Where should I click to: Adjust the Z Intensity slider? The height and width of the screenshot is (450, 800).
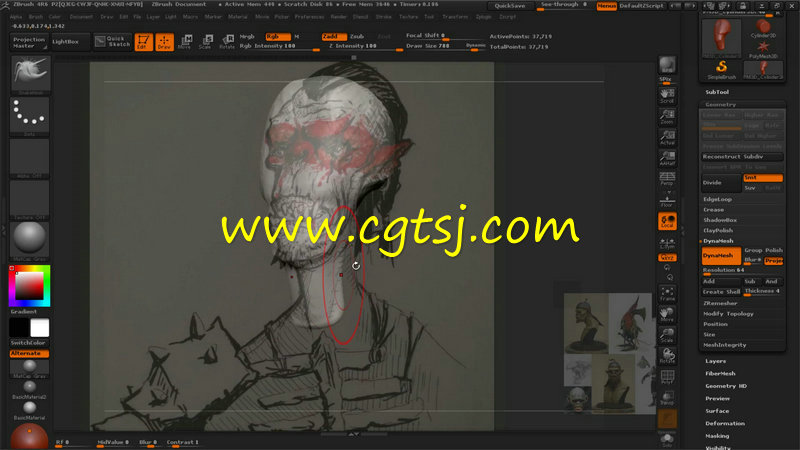[365, 46]
